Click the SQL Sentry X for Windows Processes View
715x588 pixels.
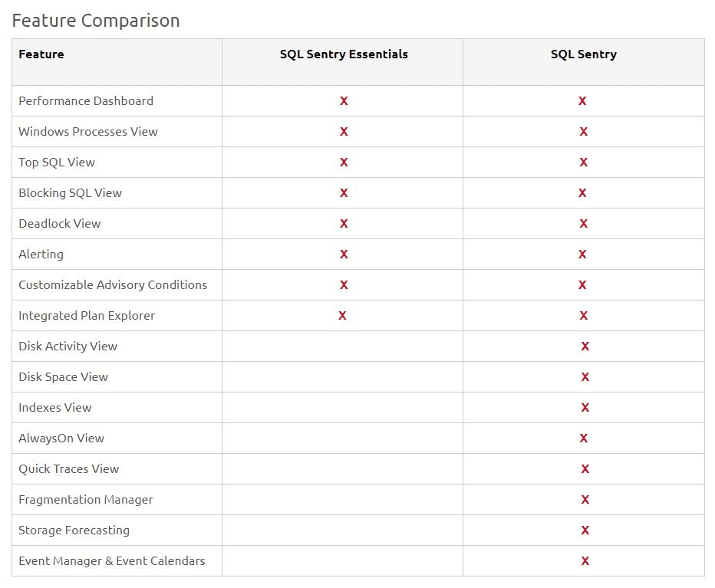coord(583,132)
